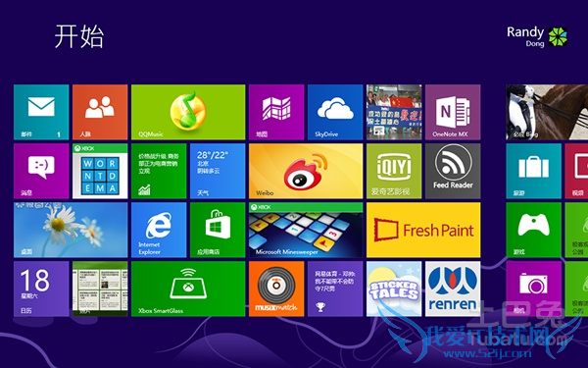Open the news reader thumbnail tile
Image resolution: width=588 pixels, height=368 pixels.
(x=100, y=289)
